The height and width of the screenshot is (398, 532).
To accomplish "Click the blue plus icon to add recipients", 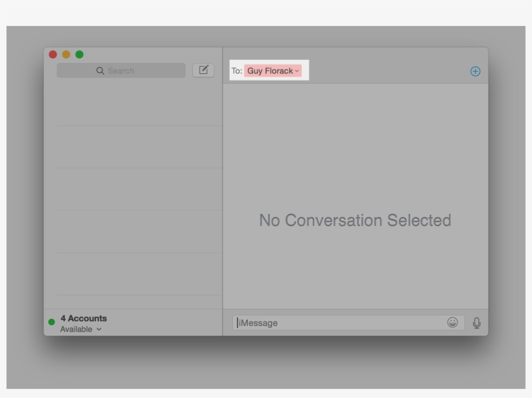I will tap(475, 69).
